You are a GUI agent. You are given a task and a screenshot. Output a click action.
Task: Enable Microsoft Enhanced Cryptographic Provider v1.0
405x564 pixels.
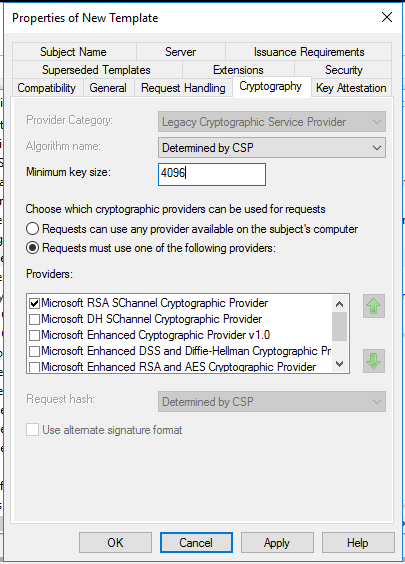coord(35,335)
